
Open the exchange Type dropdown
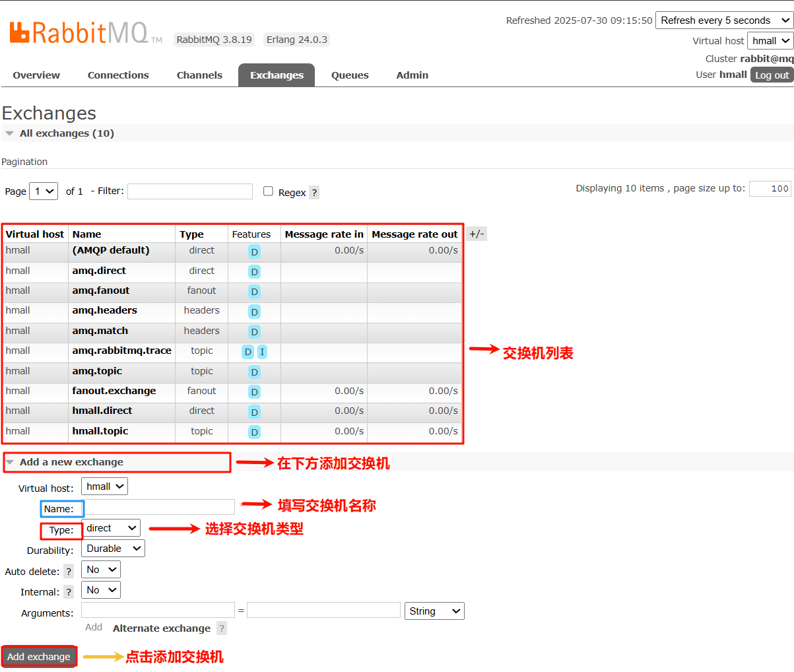coord(111,528)
